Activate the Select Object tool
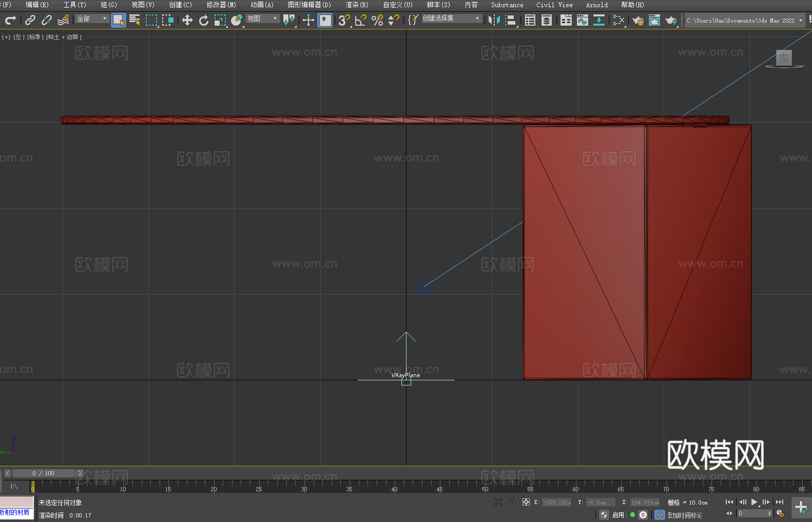 pyautogui.click(x=119, y=20)
